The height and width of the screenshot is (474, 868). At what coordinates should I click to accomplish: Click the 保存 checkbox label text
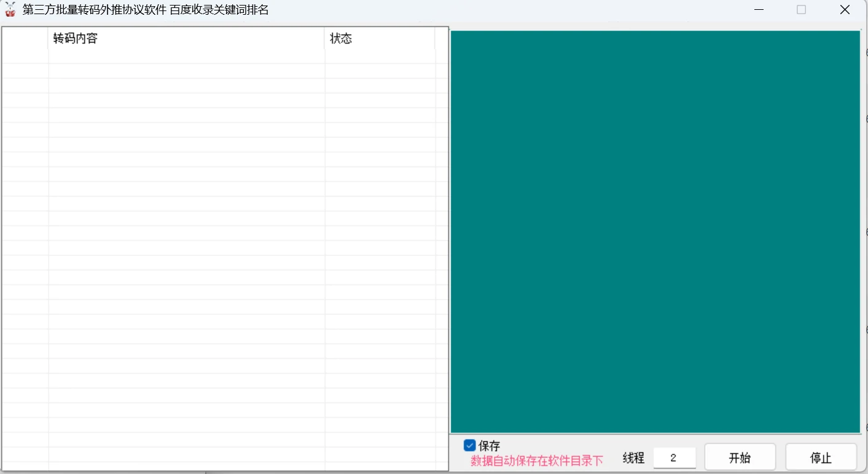489,446
